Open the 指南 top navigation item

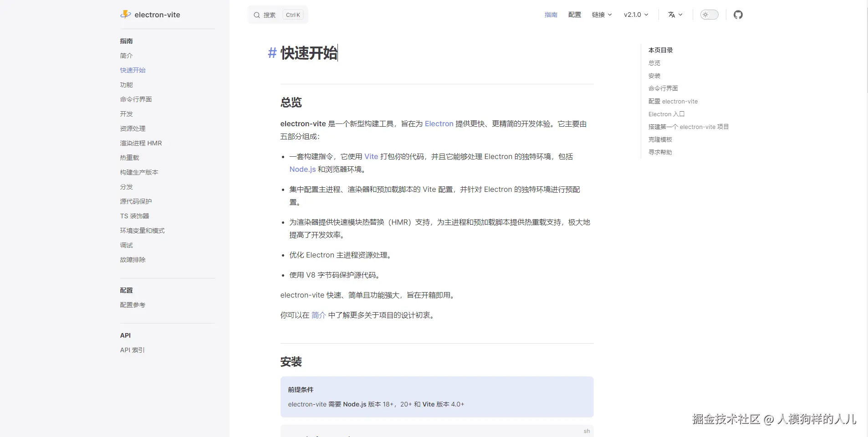551,15
